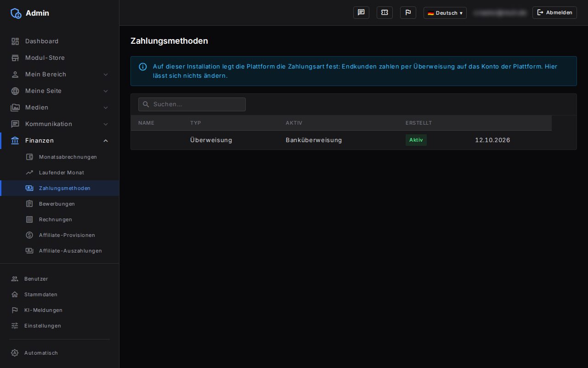Focus the Suchen search field
Screen dimensions: 588x368
pyautogui.click(x=192, y=104)
